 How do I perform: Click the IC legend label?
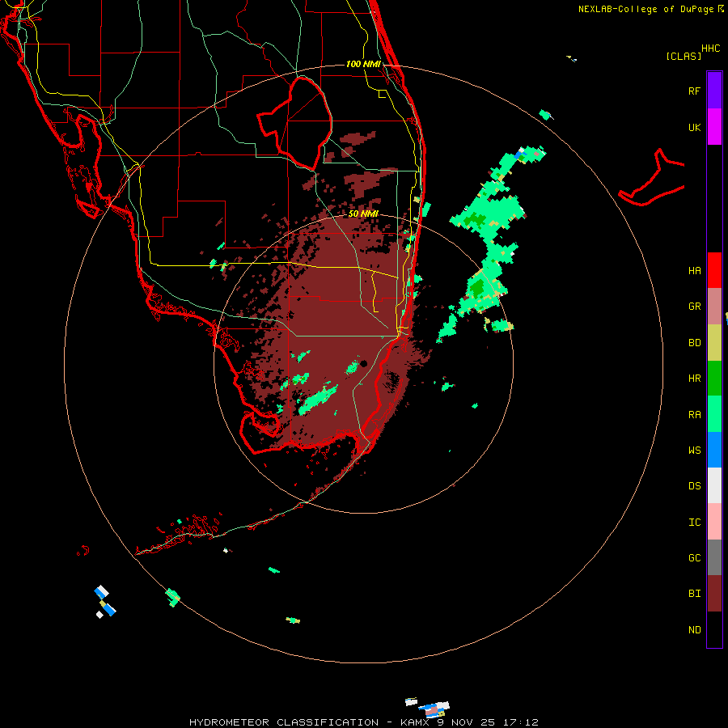[x=694, y=523]
